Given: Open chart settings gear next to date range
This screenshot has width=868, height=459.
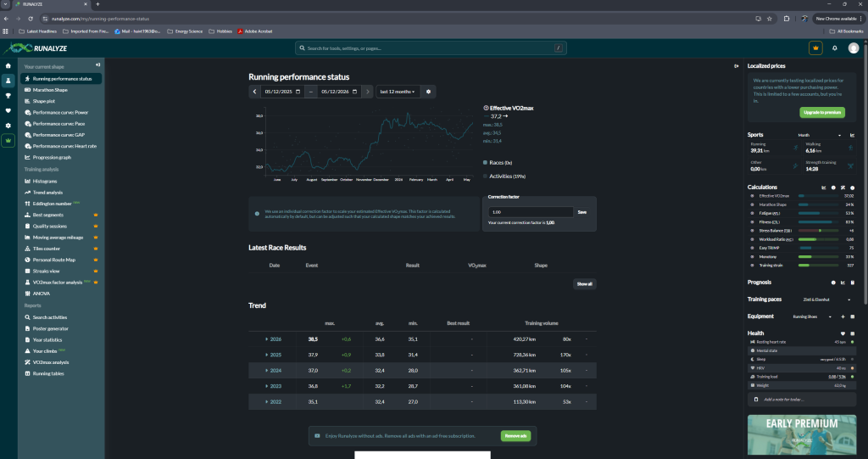Looking at the screenshot, I should (428, 92).
